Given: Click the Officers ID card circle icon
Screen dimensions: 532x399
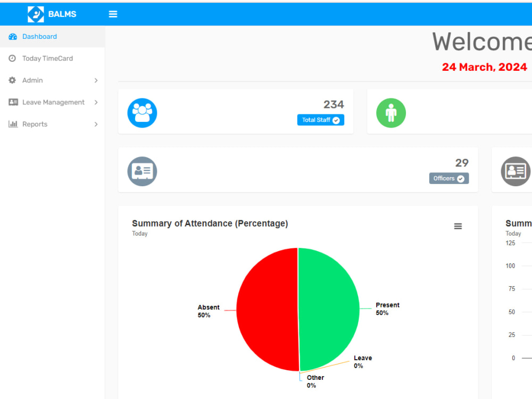Looking at the screenshot, I should coord(142,171).
